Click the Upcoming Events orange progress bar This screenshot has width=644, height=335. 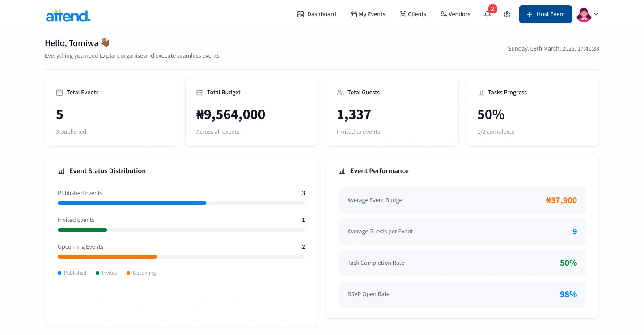pos(107,257)
